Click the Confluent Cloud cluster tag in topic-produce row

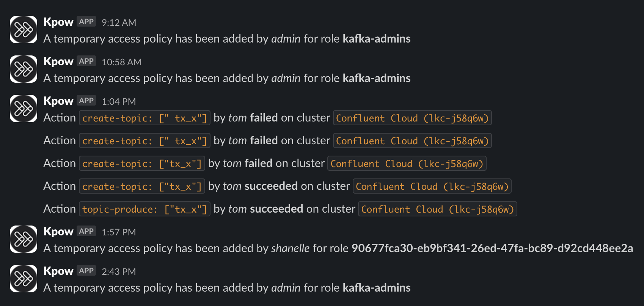pos(437,209)
